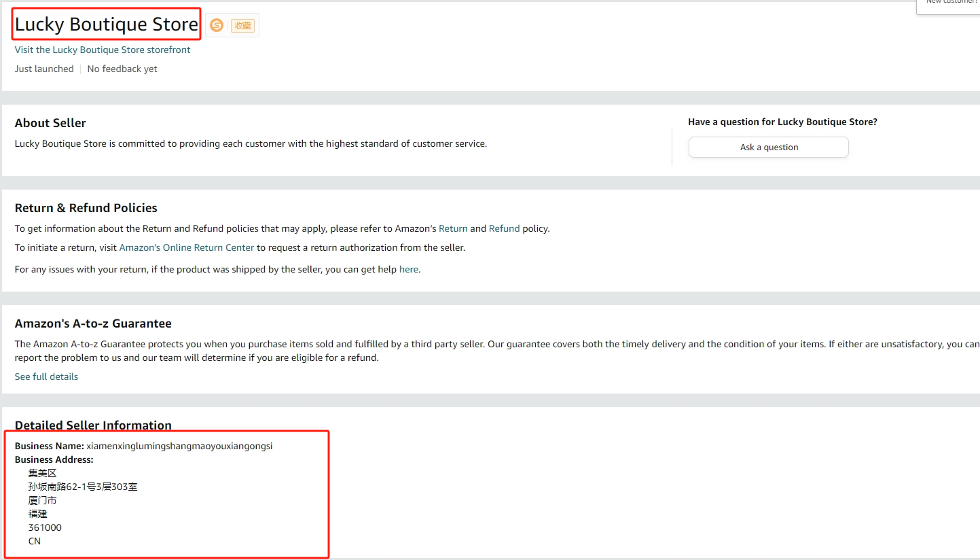980x560 pixels.
Task: Click the Business Address label
Action: tap(54, 459)
